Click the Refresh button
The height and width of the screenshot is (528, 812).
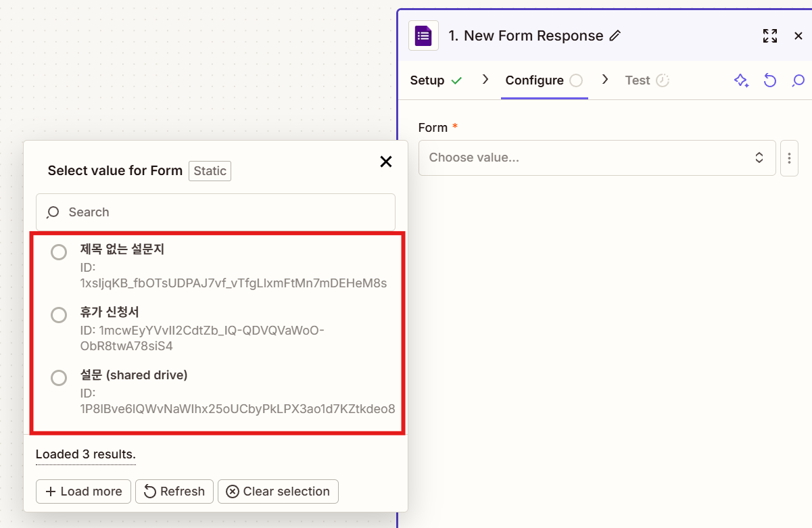(174, 491)
